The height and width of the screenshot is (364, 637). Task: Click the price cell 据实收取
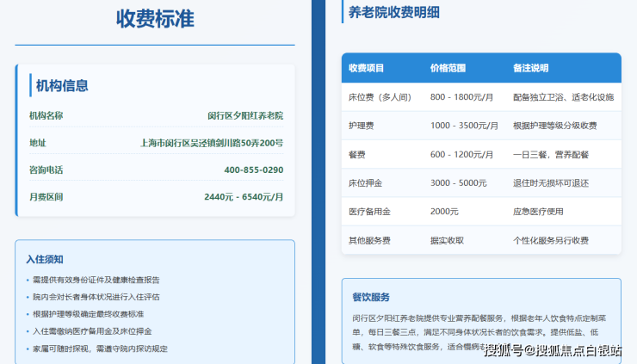tap(447, 240)
